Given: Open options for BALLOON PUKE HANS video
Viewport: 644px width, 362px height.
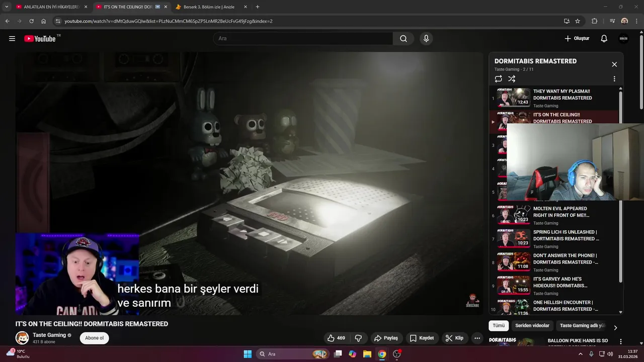Looking at the screenshot, I should pyautogui.click(x=620, y=342).
